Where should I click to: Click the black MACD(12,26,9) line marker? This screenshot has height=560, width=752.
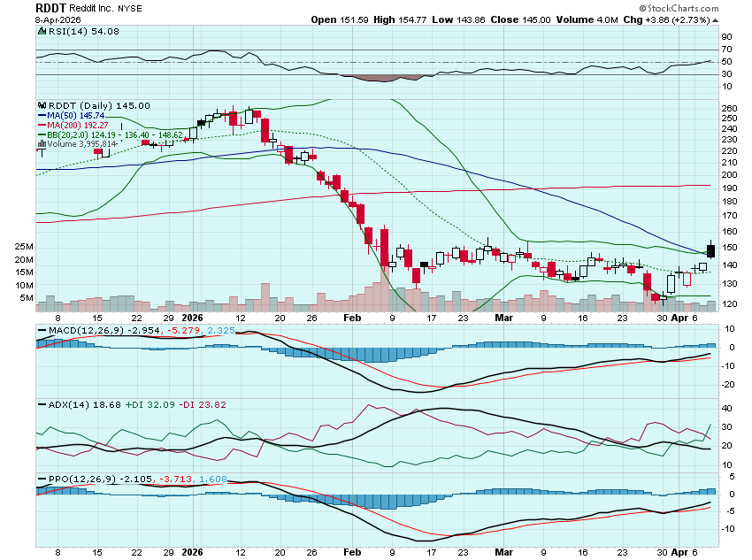(42, 331)
